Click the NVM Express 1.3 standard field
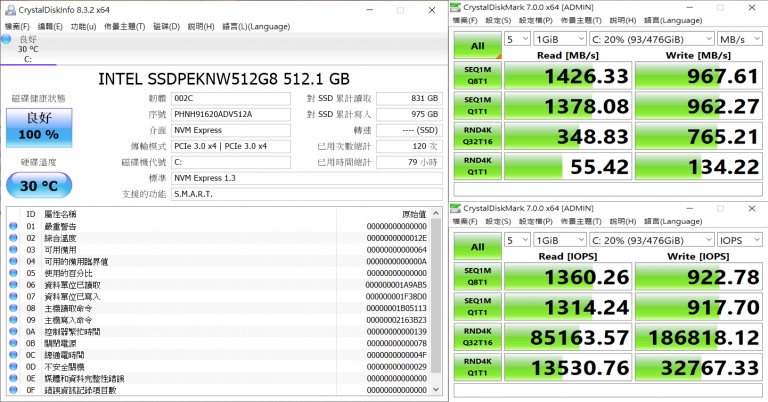768x402 pixels. coord(307,178)
